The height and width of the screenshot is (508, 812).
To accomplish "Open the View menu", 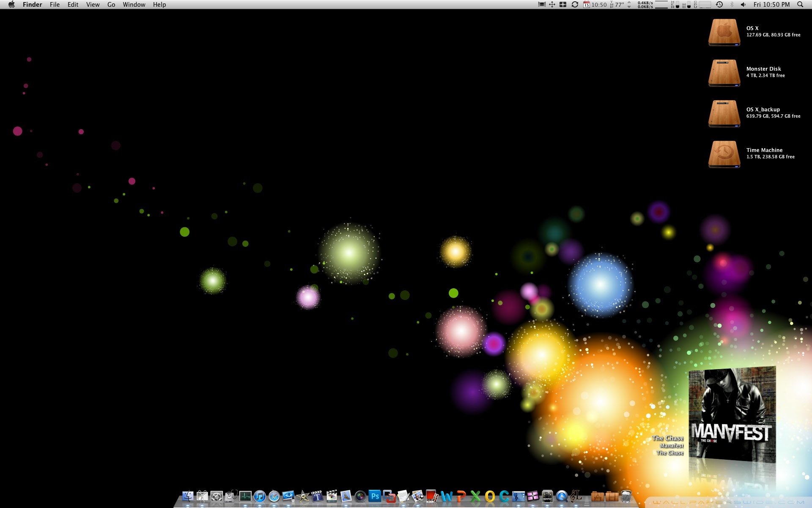I will tap(93, 5).
